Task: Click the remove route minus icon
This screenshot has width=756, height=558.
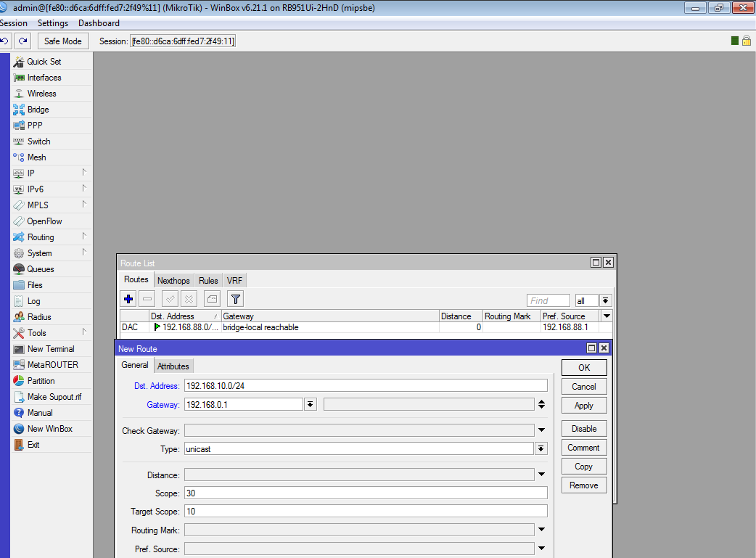Action: coord(147,299)
